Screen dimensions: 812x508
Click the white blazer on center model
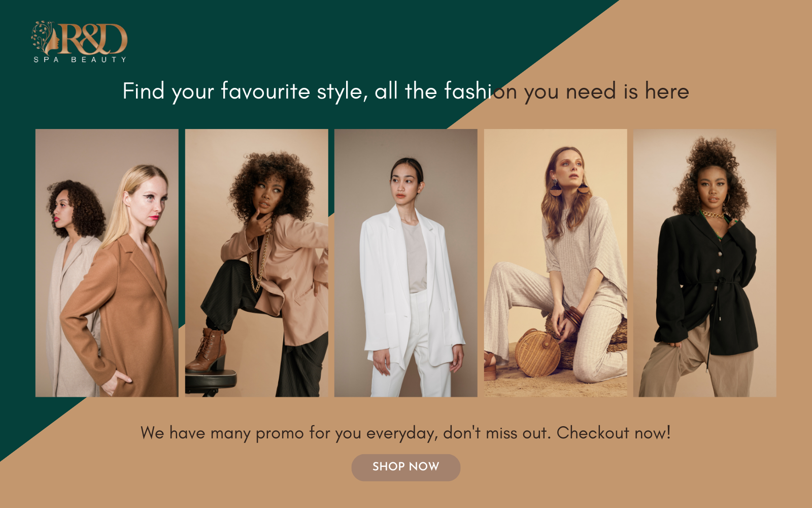pyautogui.click(x=406, y=284)
